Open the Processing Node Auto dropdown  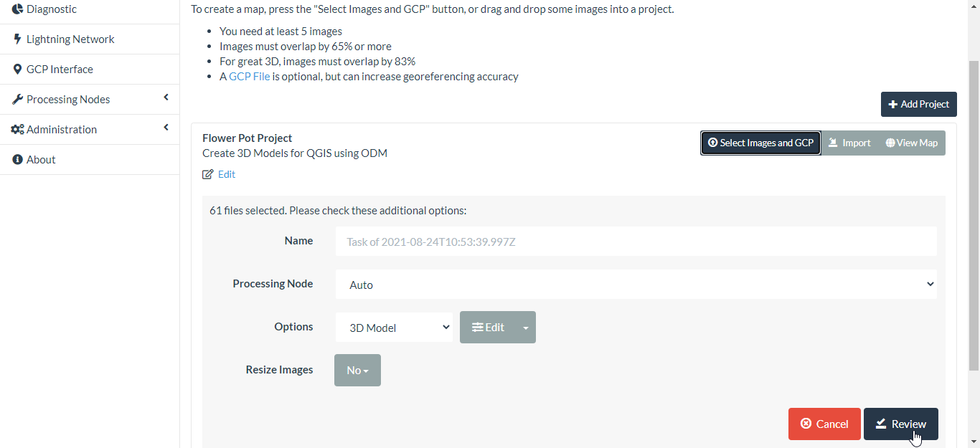click(x=636, y=285)
